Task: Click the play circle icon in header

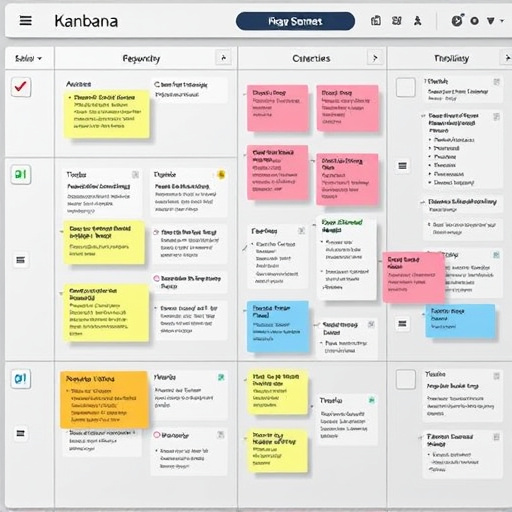Action: pos(458,20)
